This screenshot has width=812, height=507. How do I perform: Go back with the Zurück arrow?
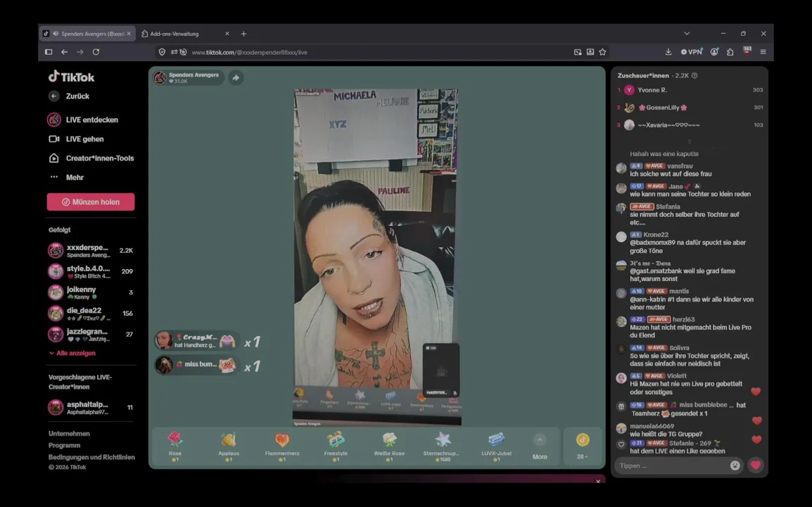pyautogui.click(x=54, y=96)
